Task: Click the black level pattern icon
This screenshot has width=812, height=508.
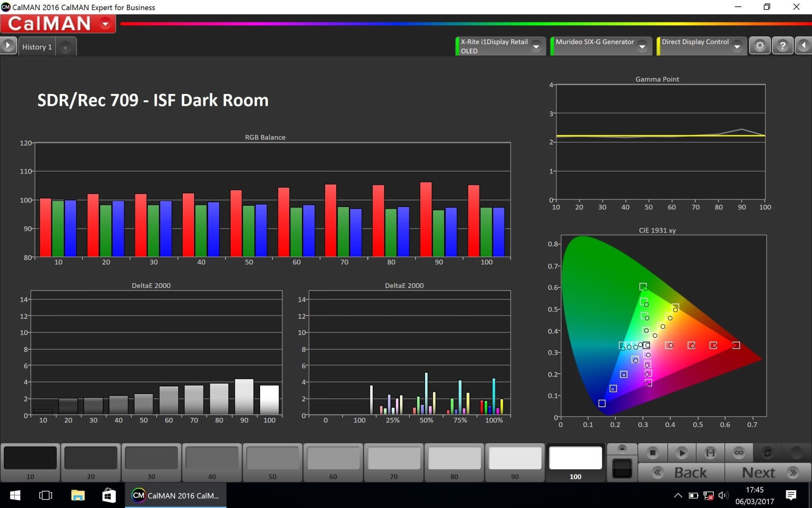Action: tap(622, 468)
